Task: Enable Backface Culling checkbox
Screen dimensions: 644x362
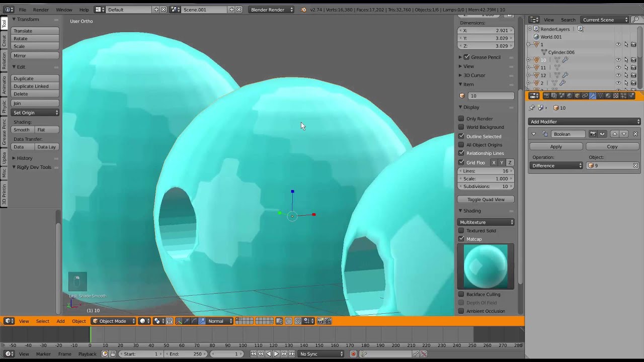Action: click(461, 294)
